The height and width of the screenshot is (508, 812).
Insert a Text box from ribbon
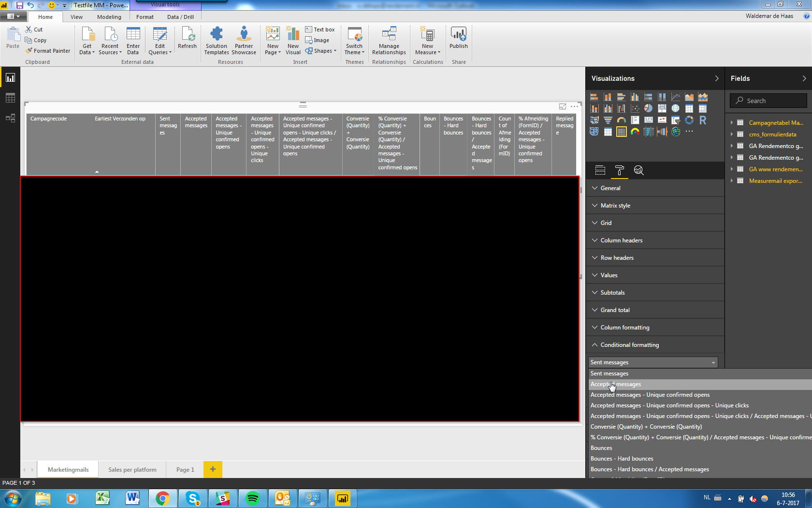320,30
